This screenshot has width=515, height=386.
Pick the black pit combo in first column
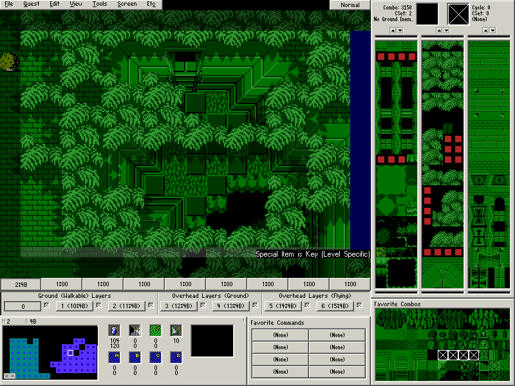[x=401, y=272]
